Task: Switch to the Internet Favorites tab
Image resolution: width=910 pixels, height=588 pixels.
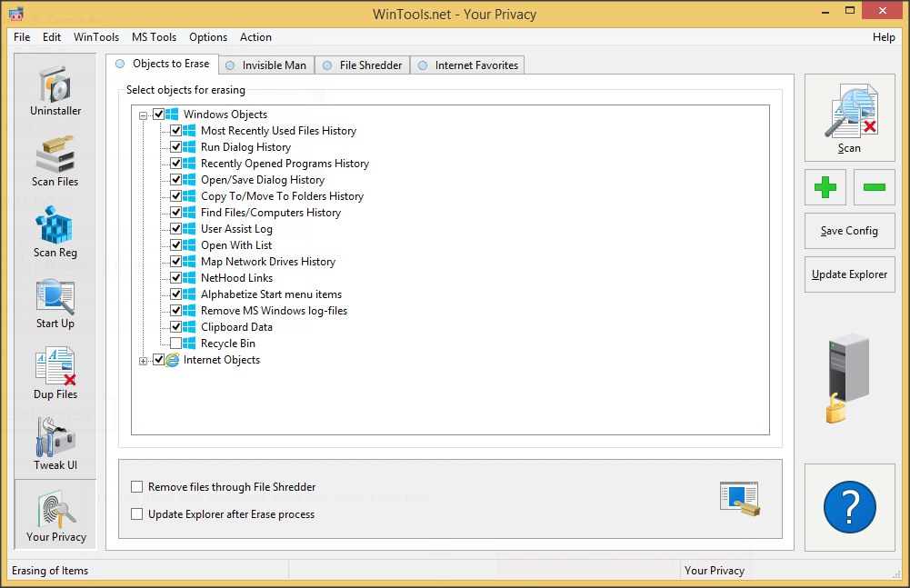Action: point(468,65)
